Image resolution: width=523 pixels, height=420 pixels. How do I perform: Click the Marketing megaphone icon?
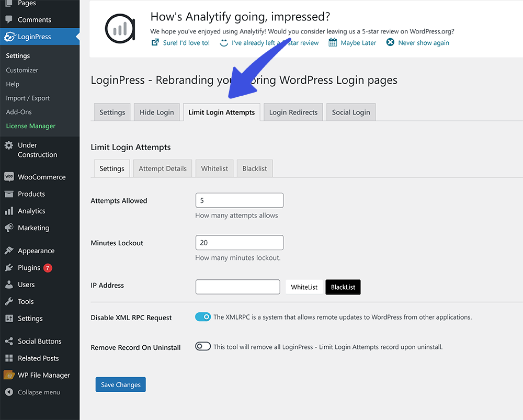pos(9,228)
